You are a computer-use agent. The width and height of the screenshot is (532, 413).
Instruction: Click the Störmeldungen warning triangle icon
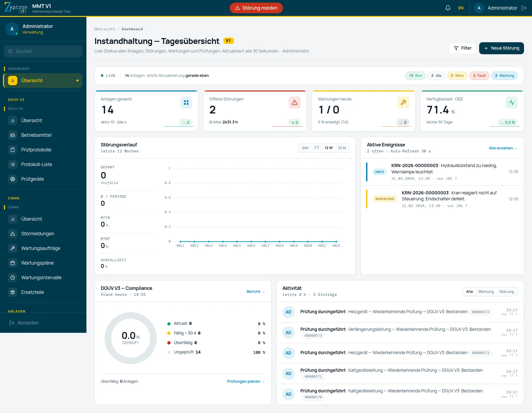click(x=13, y=234)
